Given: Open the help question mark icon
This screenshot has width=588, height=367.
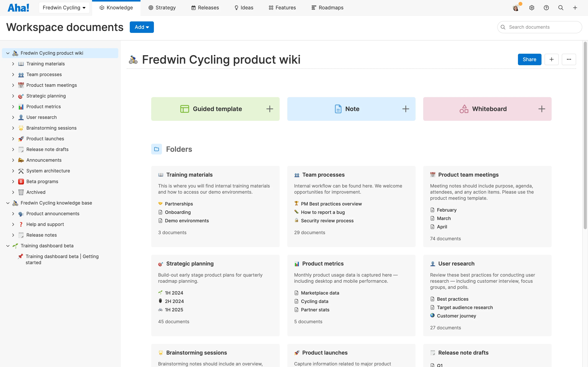Looking at the screenshot, I should [546, 7].
